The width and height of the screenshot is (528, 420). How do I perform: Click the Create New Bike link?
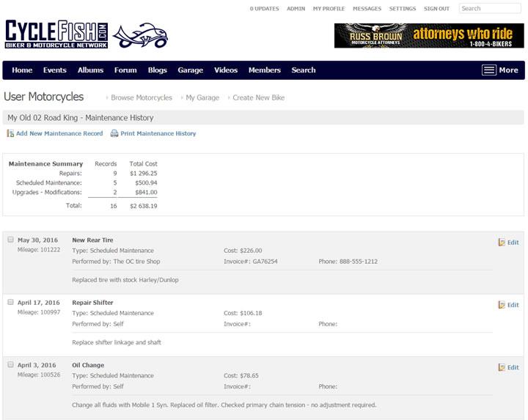pos(259,97)
